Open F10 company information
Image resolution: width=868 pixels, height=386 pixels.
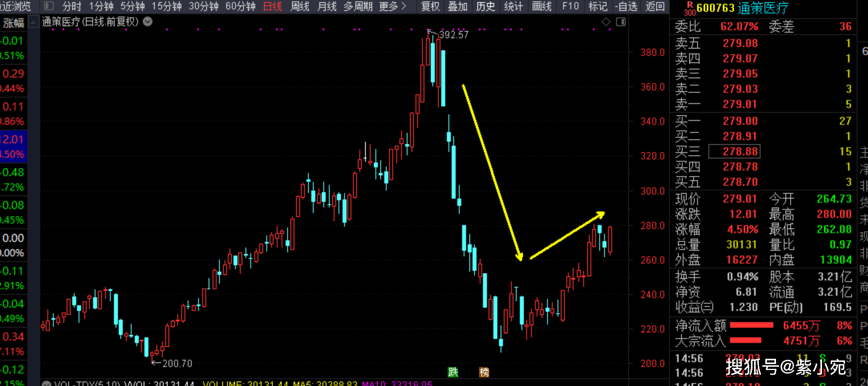(x=570, y=6)
